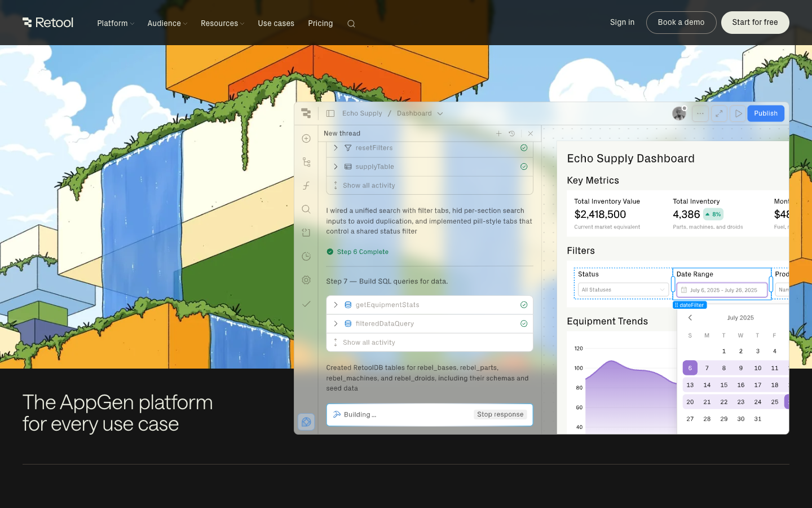Click the "Echo Supply Dashboard" heading
Image resolution: width=812 pixels, height=508 pixels.
point(630,159)
